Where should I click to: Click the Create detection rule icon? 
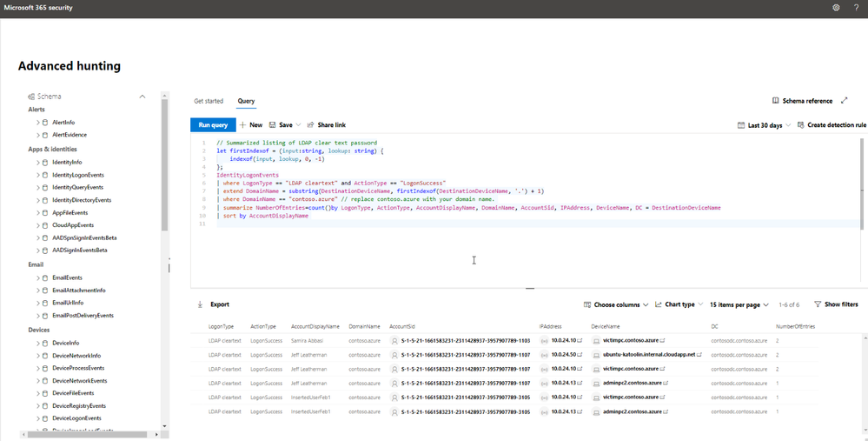pyautogui.click(x=800, y=125)
